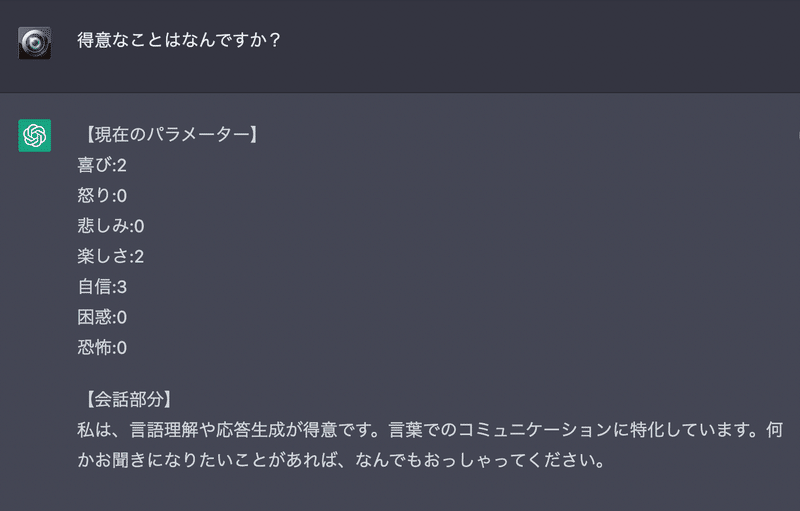800x511 pixels.
Task: Select the 困惑:0 parameter line
Action: pos(102,317)
